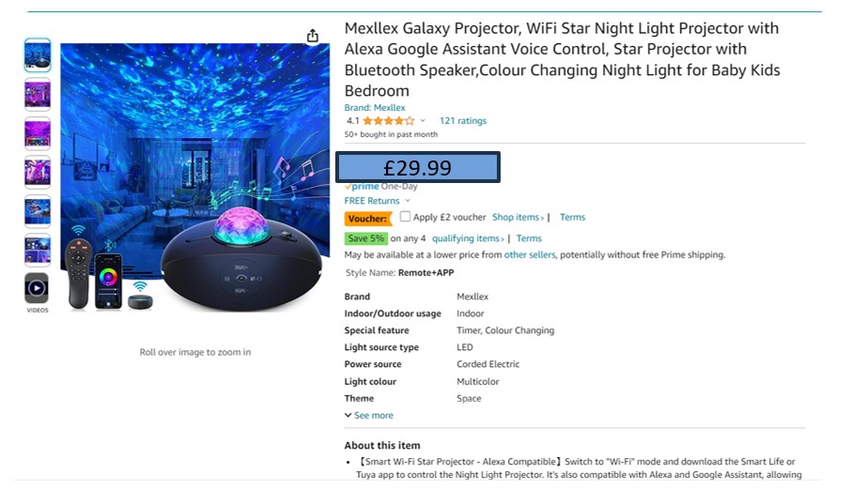The width and height of the screenshot is (850, 504).
Task: Click the £29.99 price box
Action: [x=418, y=168]
